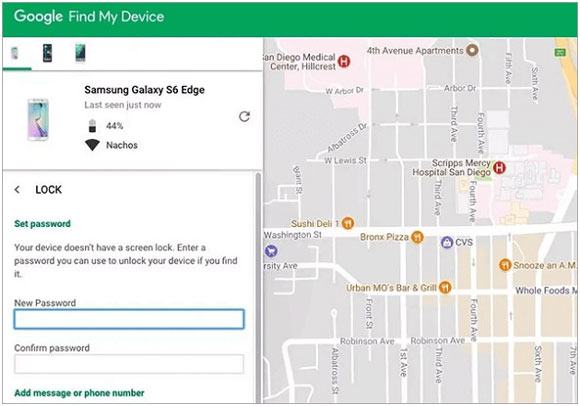Go back from the LOCK panel

(17, 190)
